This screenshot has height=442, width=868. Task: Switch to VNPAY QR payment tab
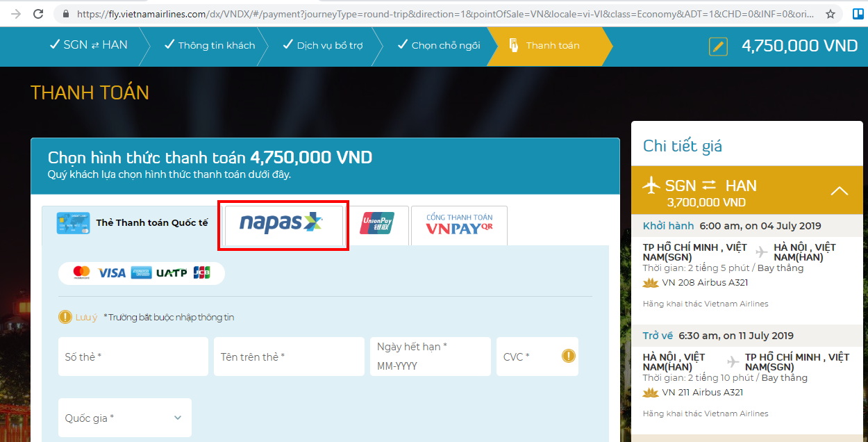coord(459,224)
